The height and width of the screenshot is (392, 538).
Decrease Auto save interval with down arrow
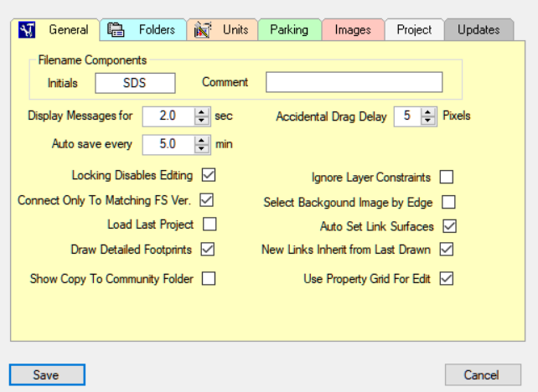click(x=202, y=148)
